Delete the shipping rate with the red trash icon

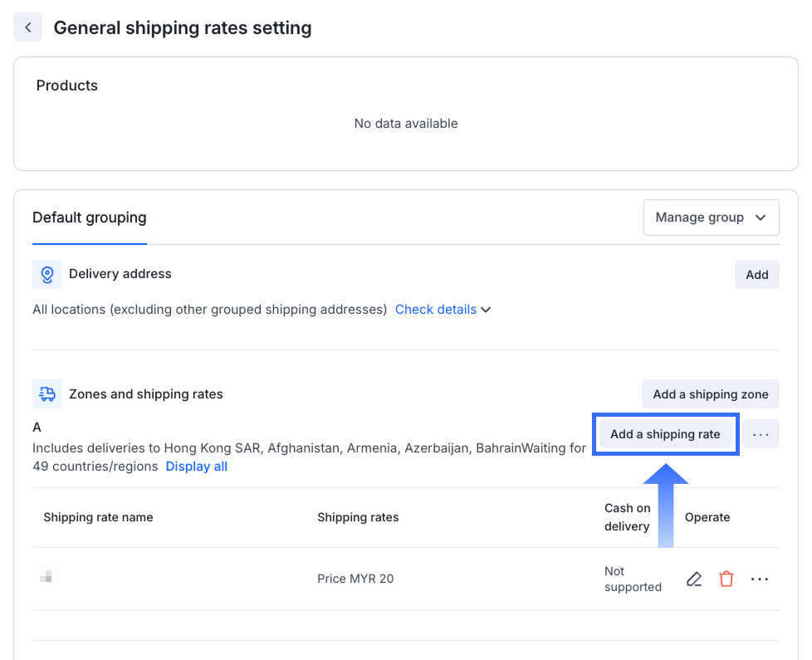(x=726, y=579)
